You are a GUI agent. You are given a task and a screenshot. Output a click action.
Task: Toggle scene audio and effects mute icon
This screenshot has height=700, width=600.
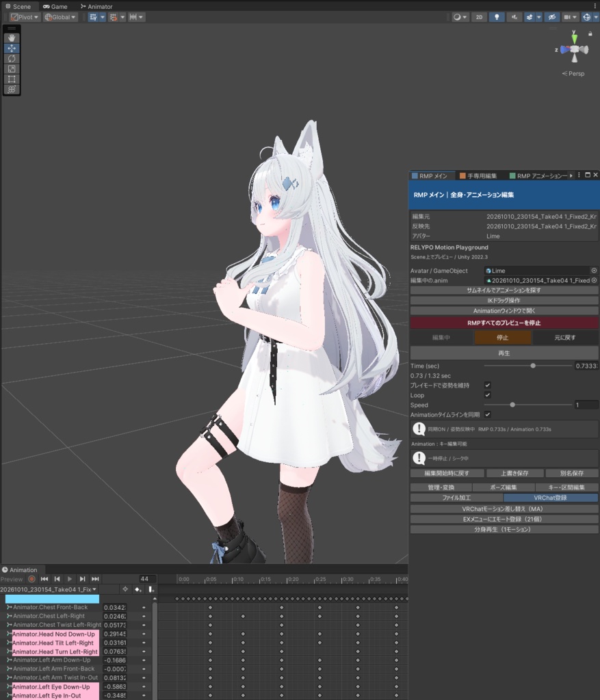click(514, 17)
